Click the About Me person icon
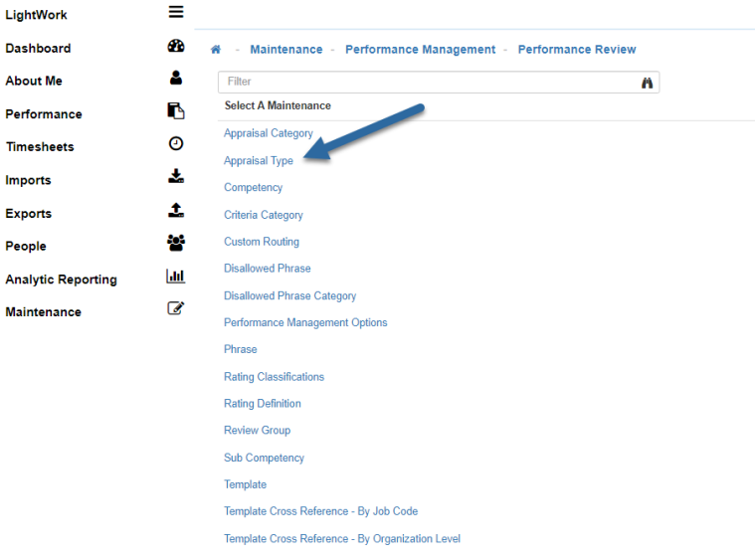Screen dimensions: 755x560 point(176,79)
